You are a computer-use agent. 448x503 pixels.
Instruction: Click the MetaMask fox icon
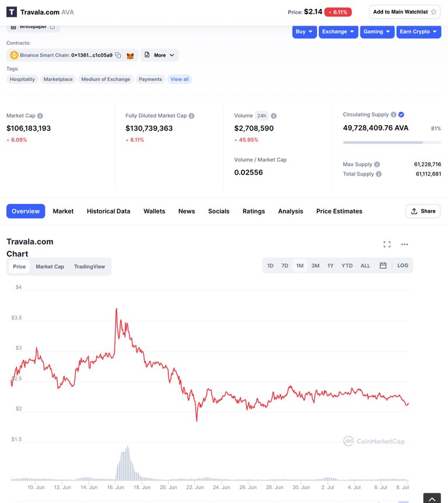pos(130,56)
